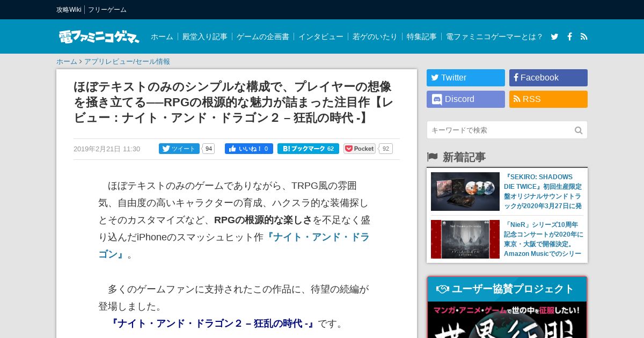
Task: Open the ゲームの企画書 menu item
Action: (263, 36)
